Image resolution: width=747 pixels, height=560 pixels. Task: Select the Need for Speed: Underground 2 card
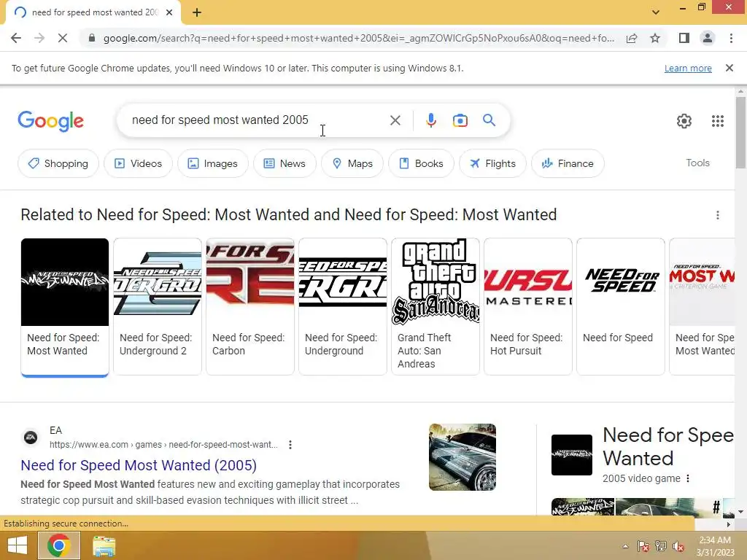(158, 307)
